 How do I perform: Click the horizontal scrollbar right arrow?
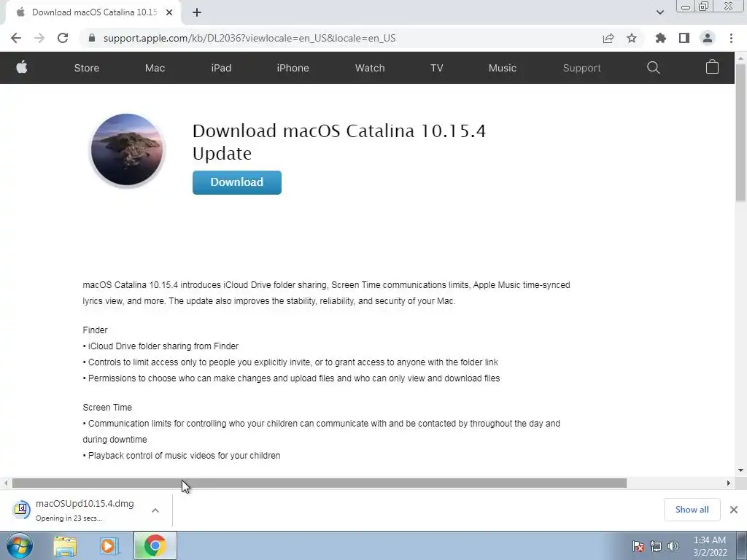point(729,483)
